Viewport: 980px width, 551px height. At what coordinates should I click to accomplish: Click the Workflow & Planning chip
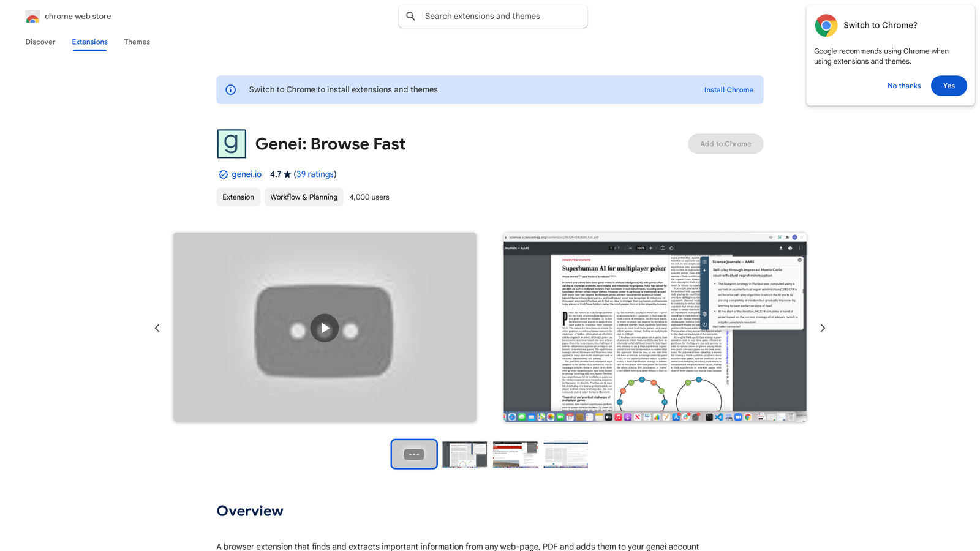[x=304, y=197]
